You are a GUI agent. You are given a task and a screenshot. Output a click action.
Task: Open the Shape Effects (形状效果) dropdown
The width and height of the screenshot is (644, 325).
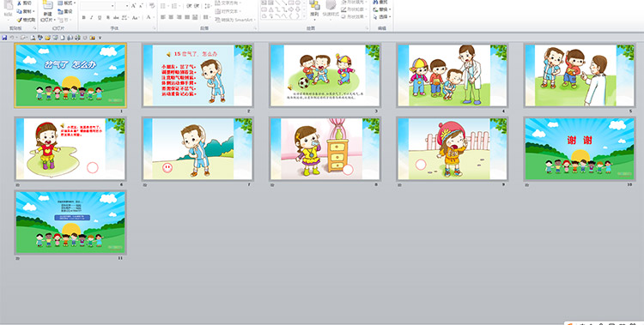[x=354, y=16]
